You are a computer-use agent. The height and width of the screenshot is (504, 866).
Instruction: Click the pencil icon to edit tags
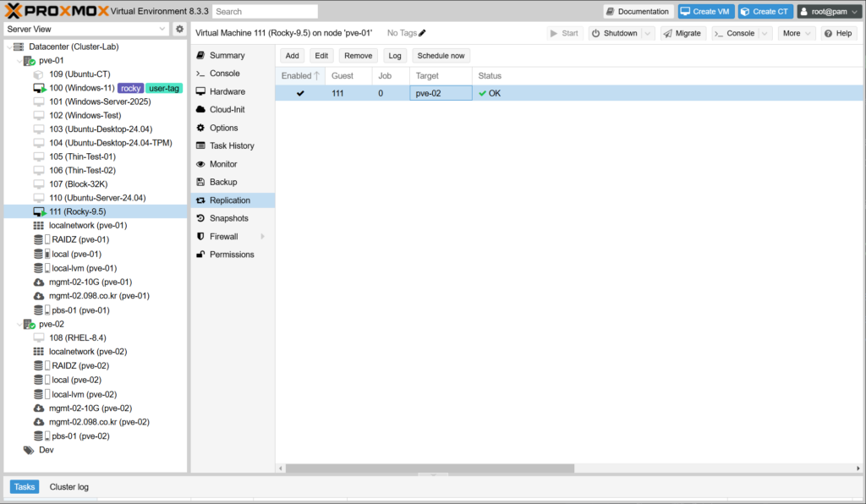(x=423, y=33)
